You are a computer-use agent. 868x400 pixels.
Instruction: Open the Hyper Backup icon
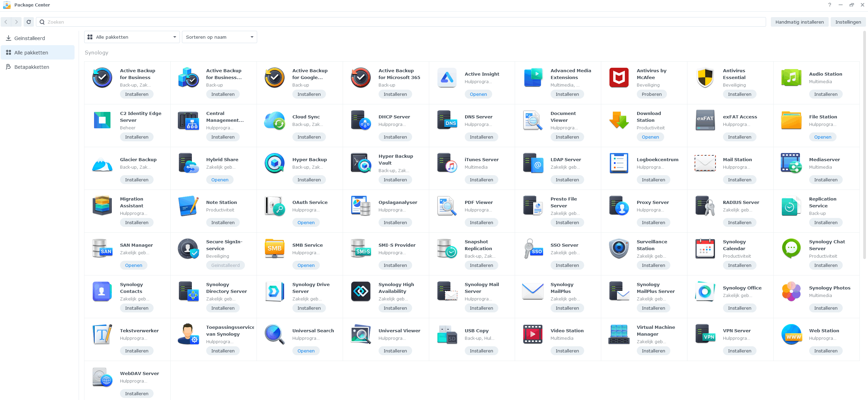click(x=274, y=163)
